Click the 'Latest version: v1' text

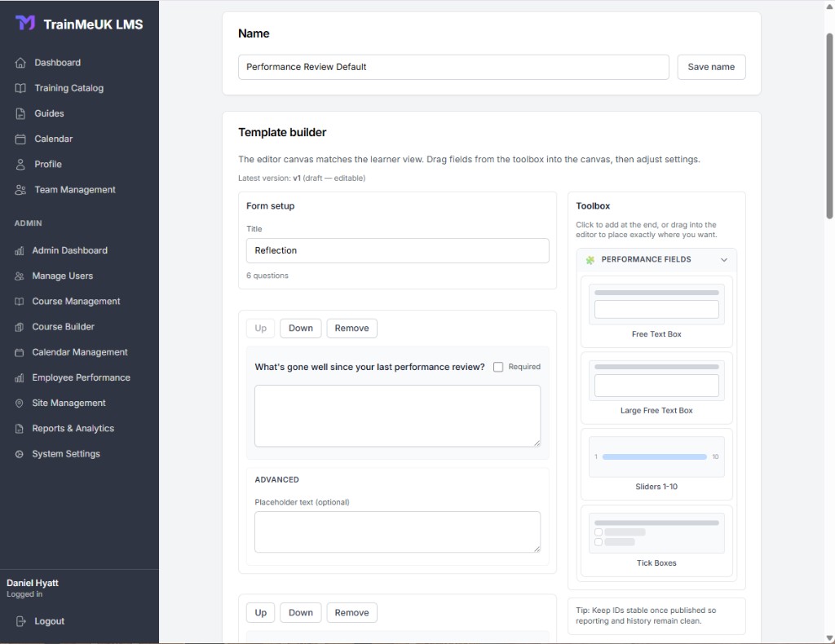pyautogui.click(x=269, y=179)
